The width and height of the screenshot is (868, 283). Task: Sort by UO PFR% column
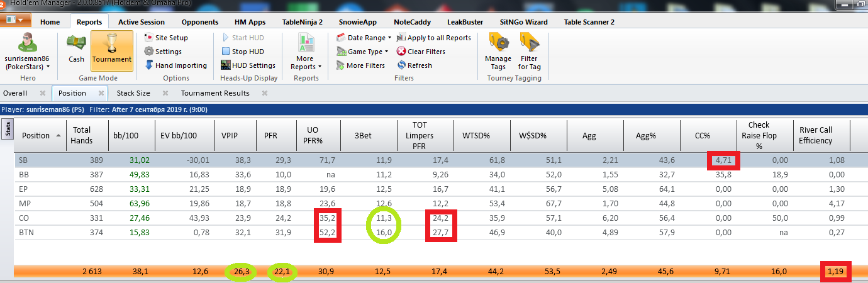tap(318, 135)
